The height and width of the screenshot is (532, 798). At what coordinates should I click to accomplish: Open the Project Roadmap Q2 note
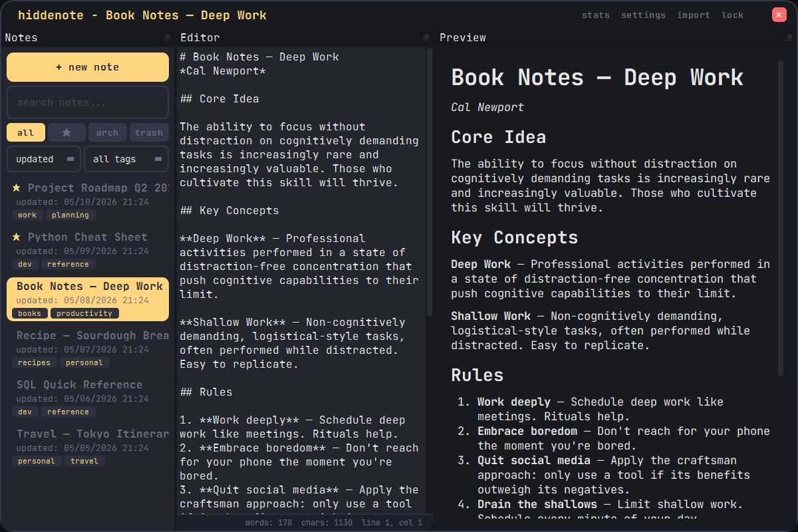click(88, 200)
